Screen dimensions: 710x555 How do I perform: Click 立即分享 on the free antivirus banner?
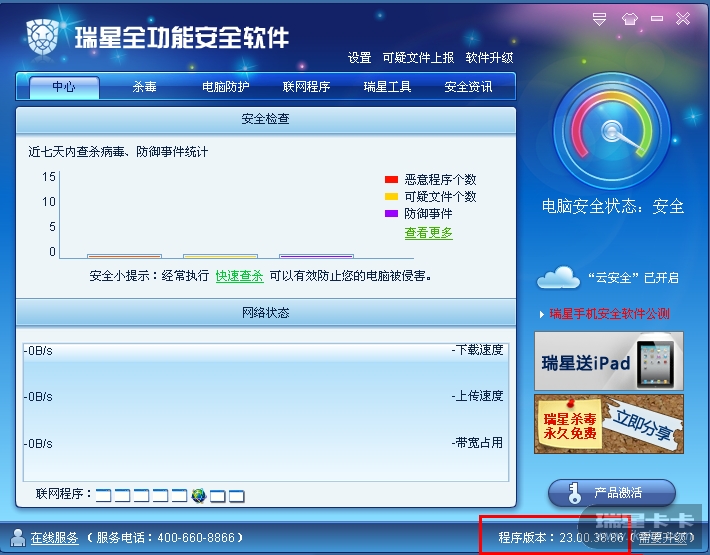(x=642, y=426)
